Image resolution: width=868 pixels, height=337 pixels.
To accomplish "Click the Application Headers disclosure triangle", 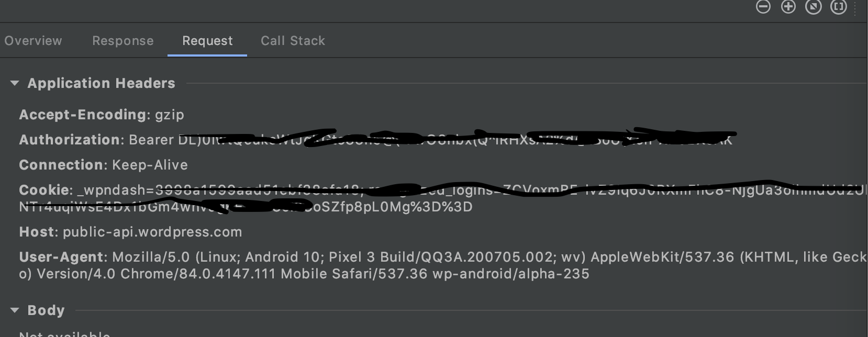I will pos(14,83).
